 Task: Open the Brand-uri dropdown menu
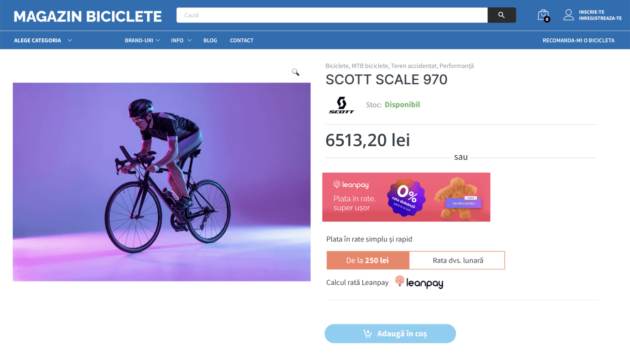142,40
